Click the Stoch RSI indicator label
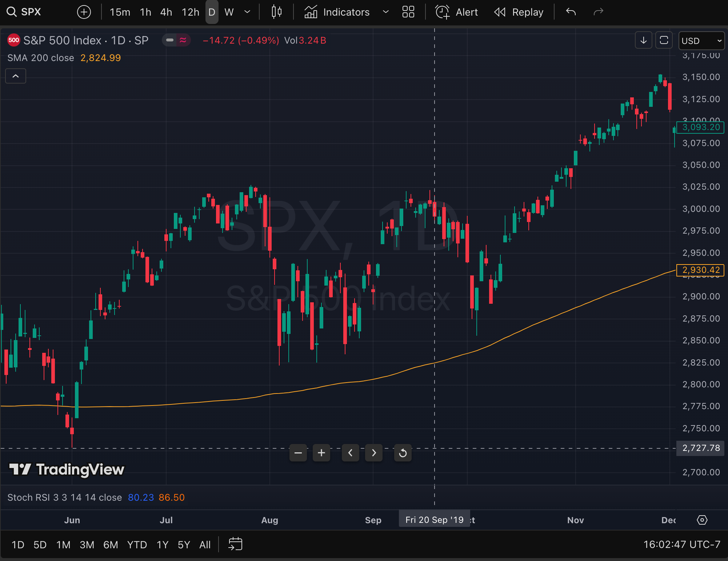Image resolution: width=728 pixels, height=561 pixels. click(x=65, y=497)
